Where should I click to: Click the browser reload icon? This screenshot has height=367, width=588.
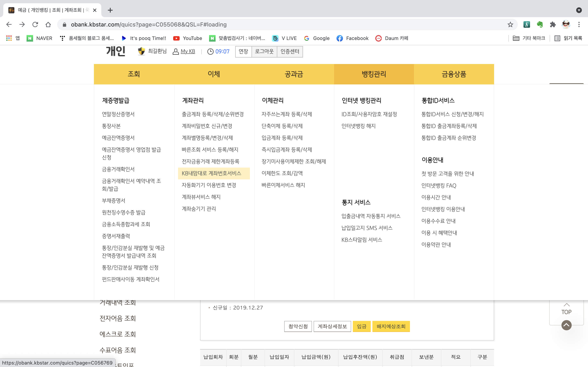pos(35,24)
